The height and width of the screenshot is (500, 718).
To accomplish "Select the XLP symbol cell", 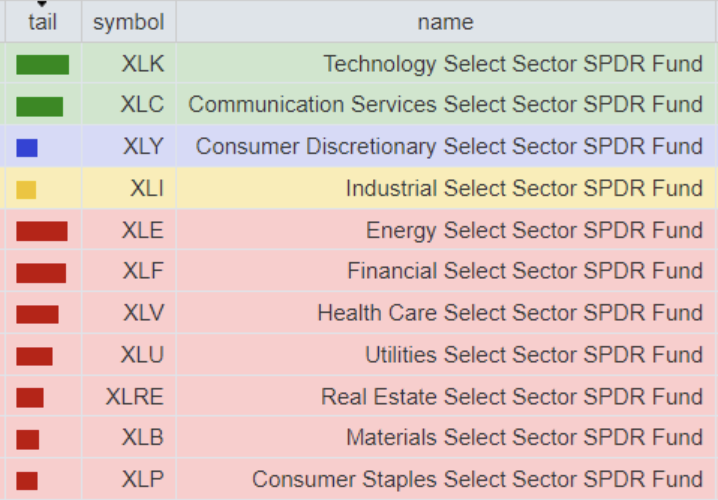I will [143, 480].
